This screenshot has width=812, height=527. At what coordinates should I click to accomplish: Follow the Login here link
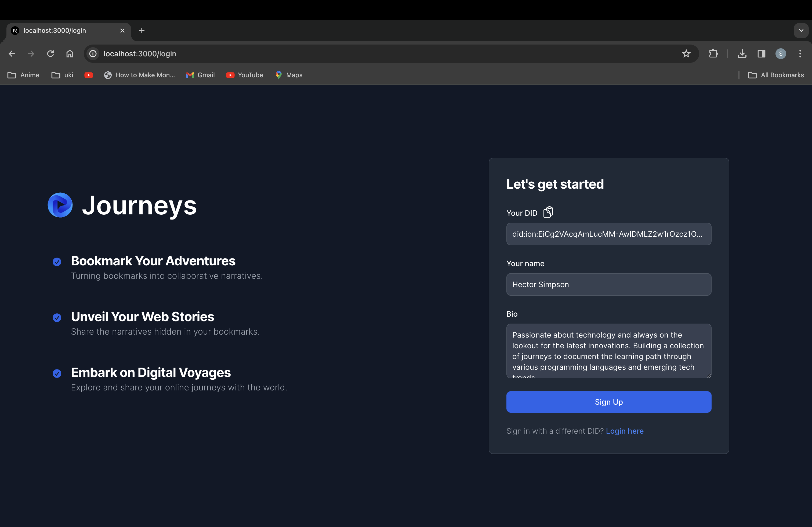coord(624,431)
